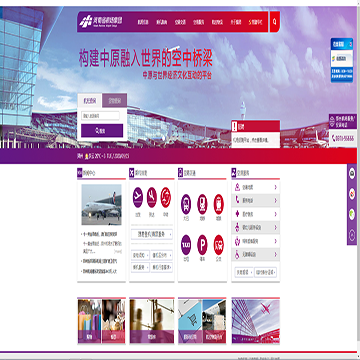Viewport: 360px width, 360px height.
Task: Open the airplane news photo thumbnail
Action: pyautogui.click(x=101, y=204)
